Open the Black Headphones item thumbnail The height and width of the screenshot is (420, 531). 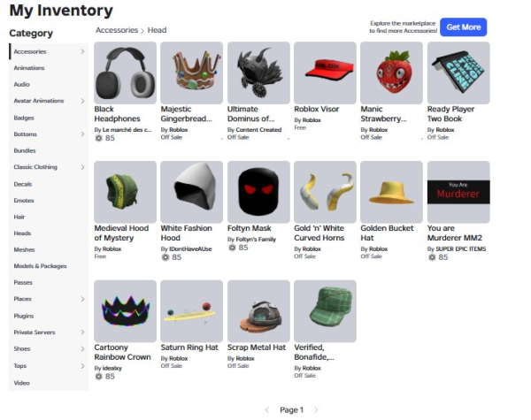point(125,73)
